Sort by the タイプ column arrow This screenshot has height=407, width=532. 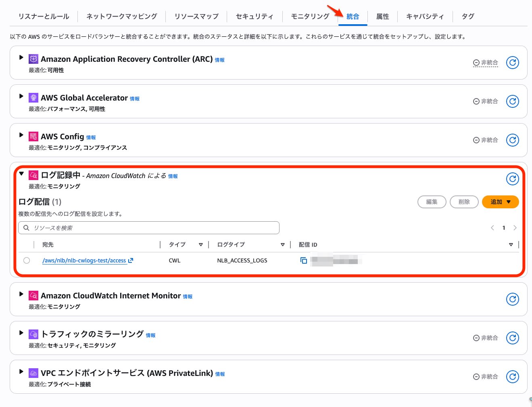click(x=200, y=245)
